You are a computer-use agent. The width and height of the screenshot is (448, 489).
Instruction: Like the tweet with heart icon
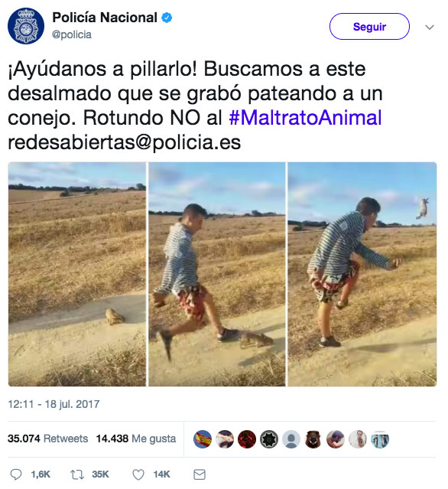tap(138, 474)
